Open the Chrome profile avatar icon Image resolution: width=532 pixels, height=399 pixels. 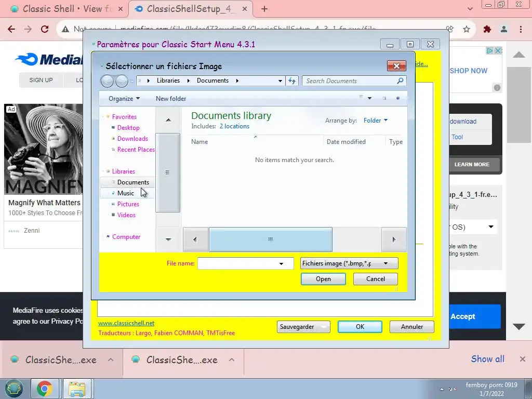(x=504, y=29)
